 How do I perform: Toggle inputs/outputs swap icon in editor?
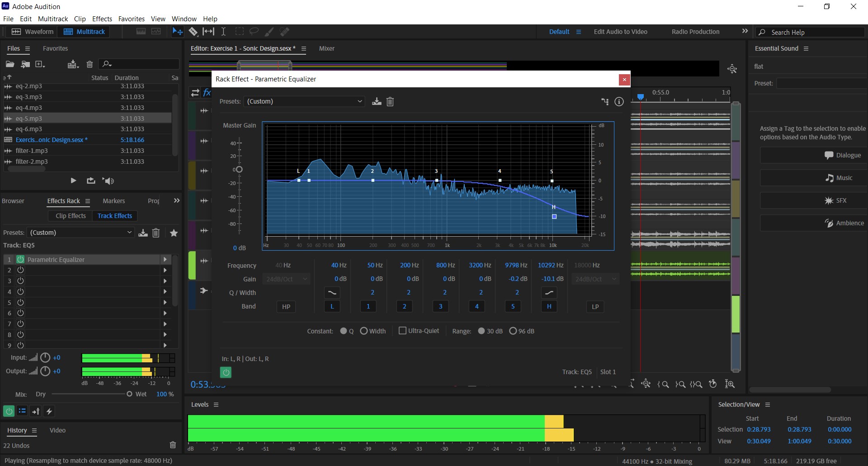point(195,93)
